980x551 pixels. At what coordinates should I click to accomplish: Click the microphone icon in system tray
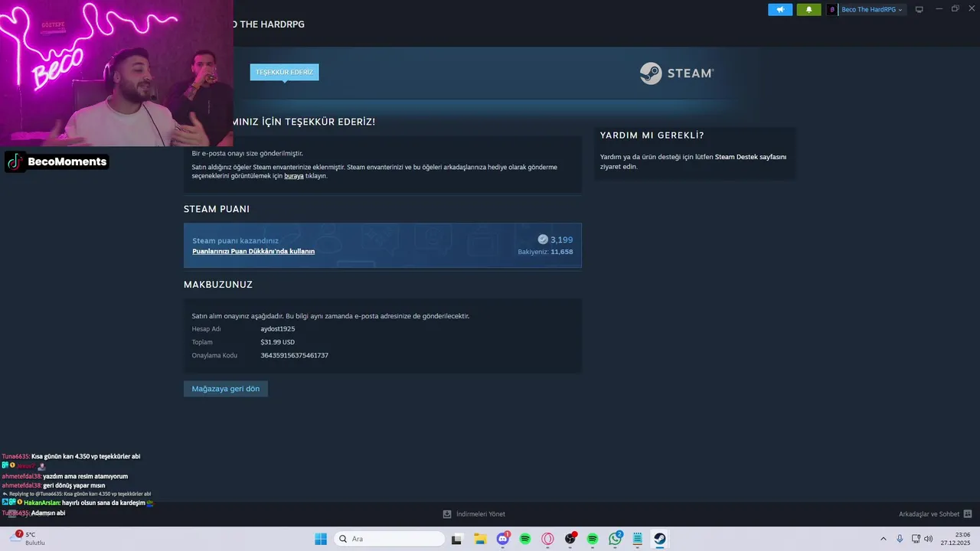pyautogui.click(x=900, y=539)
